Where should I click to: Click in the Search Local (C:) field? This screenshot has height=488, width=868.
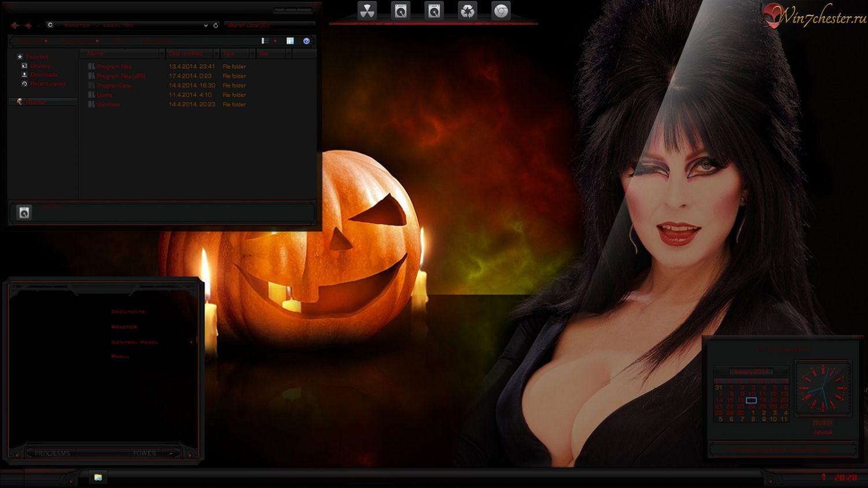[270, 25]
